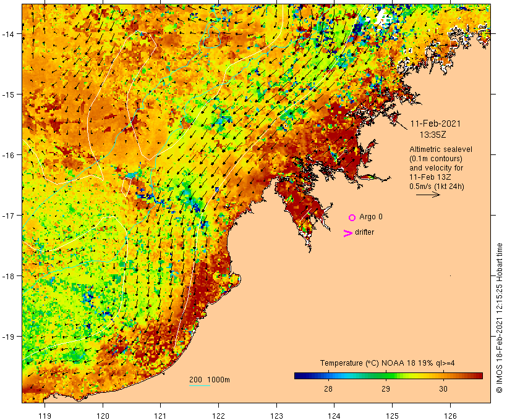
Task: Click the '-15' latitude axis label
Action: pyautogui.click(x=7, y=94)
